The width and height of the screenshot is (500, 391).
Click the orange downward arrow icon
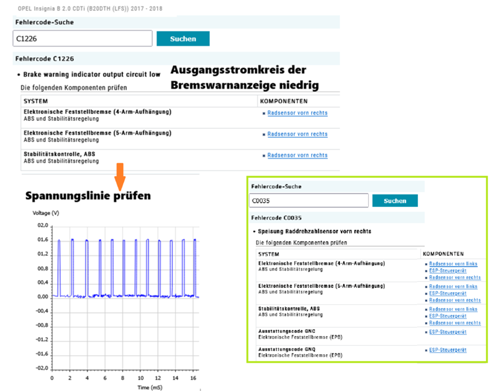click(x=120, y=177)
